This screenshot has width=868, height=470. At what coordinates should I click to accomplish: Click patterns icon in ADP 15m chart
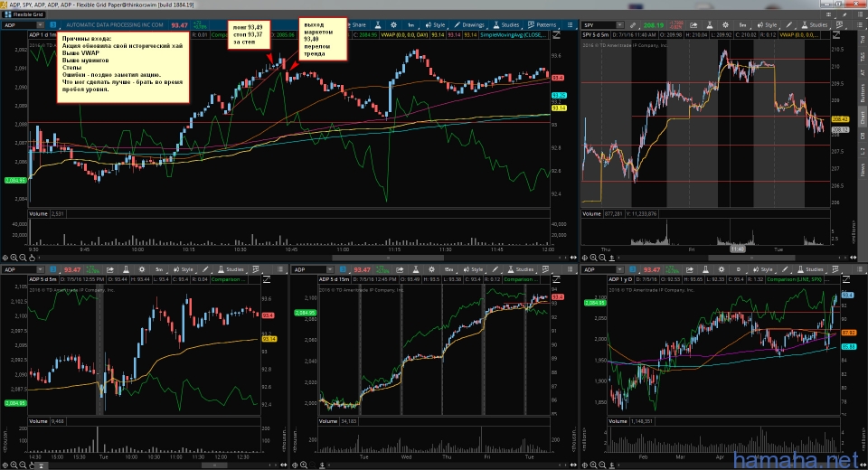(545, 269)
